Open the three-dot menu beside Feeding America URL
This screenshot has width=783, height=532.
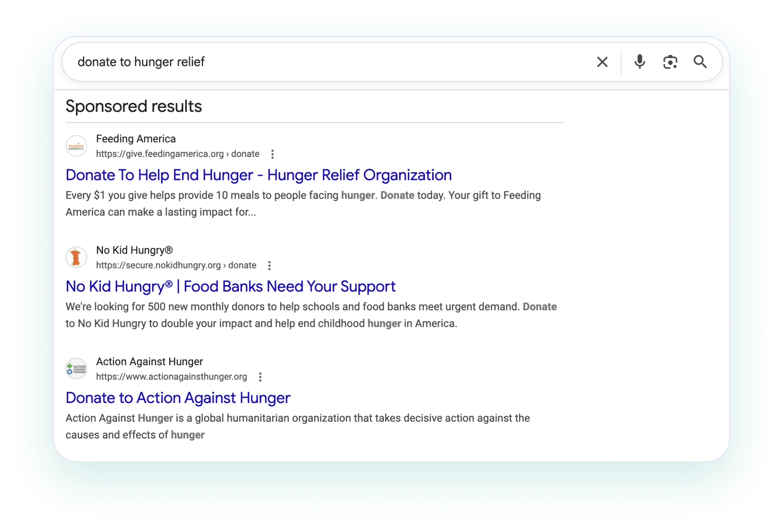(x=272, y=154)
